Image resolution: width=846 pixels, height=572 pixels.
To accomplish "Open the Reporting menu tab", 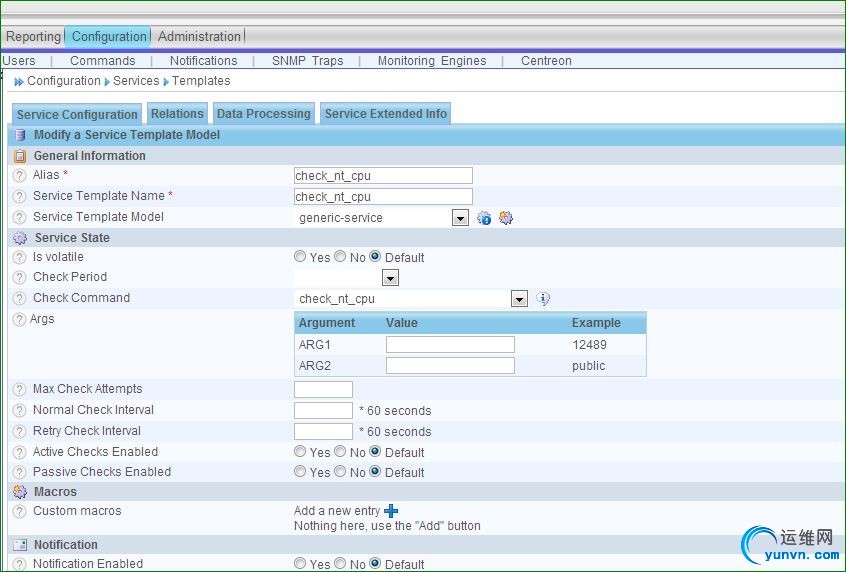I will click(33, 37).
